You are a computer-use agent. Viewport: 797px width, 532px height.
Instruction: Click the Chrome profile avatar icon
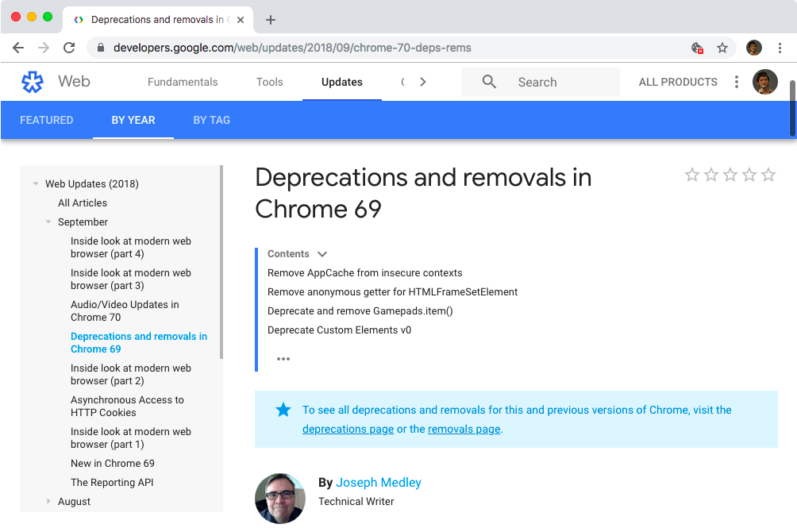click(753, 48)
